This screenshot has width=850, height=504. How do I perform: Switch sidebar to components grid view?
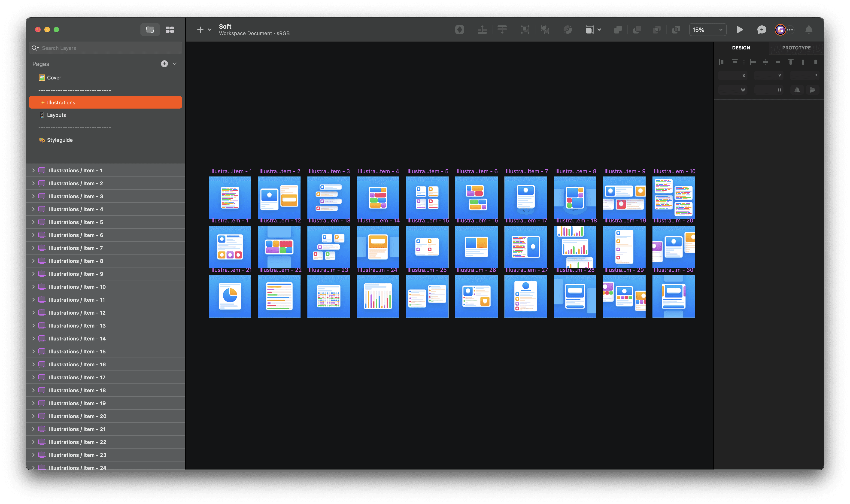[x=170, y=30]
